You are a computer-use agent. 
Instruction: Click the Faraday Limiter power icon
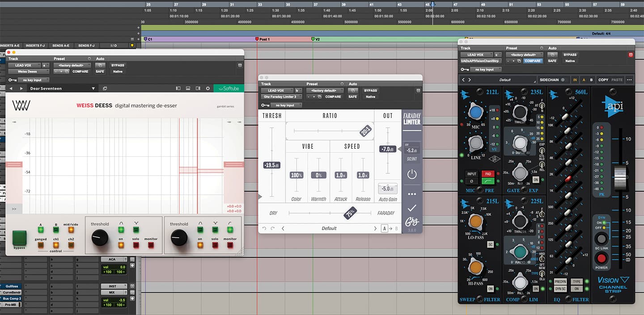point(412,174)
